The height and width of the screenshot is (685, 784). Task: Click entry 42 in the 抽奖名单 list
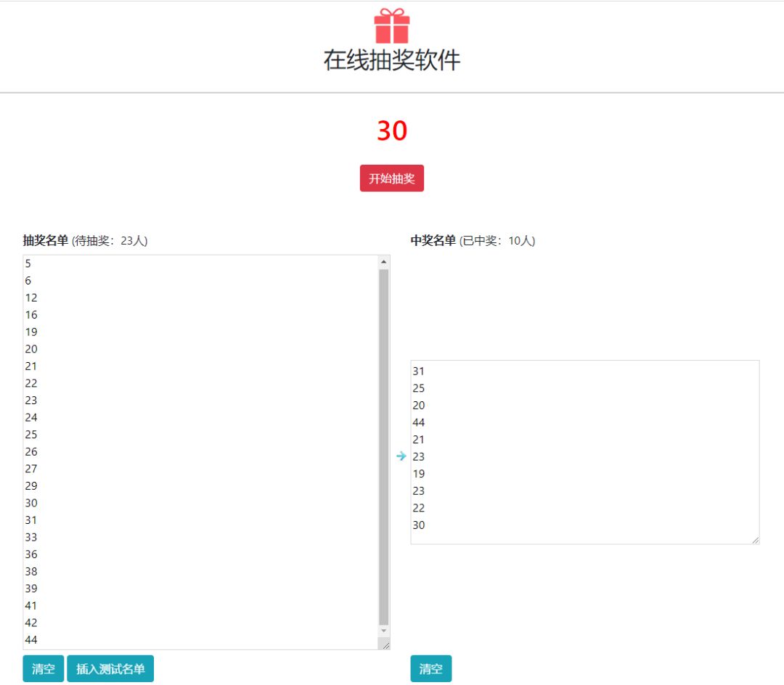tap(31, 623)
